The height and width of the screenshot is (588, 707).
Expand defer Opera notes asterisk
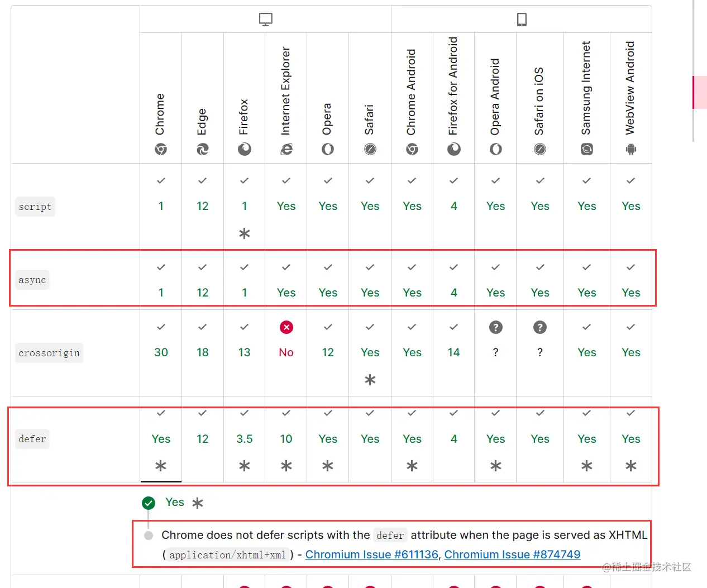[328, 466]
